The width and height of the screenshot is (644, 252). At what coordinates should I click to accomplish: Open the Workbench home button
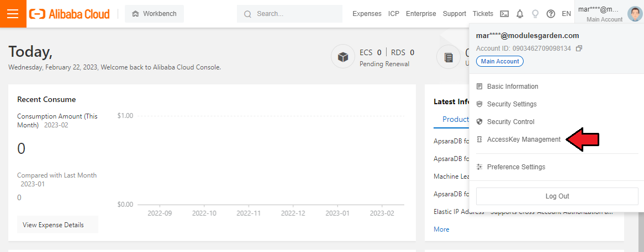pyautogui.click(x=155, y=14)
